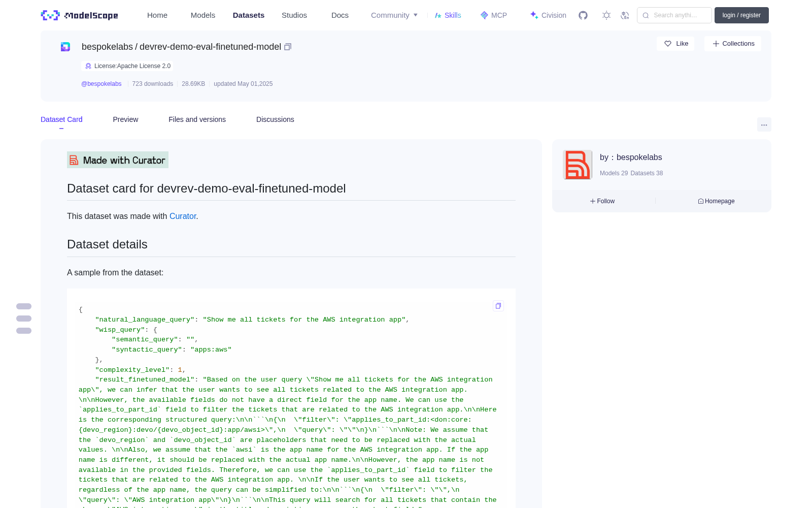Visit the bespokelabs Homepage link
The image size is (812, 508).
[x=716, y=201]
